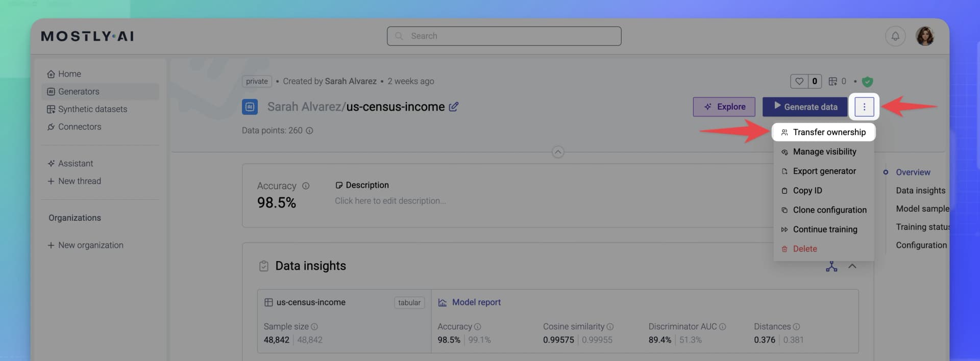This screenshot has width=980, height=361.
Task: Create a New organization
Action: (x=85, y=245)
